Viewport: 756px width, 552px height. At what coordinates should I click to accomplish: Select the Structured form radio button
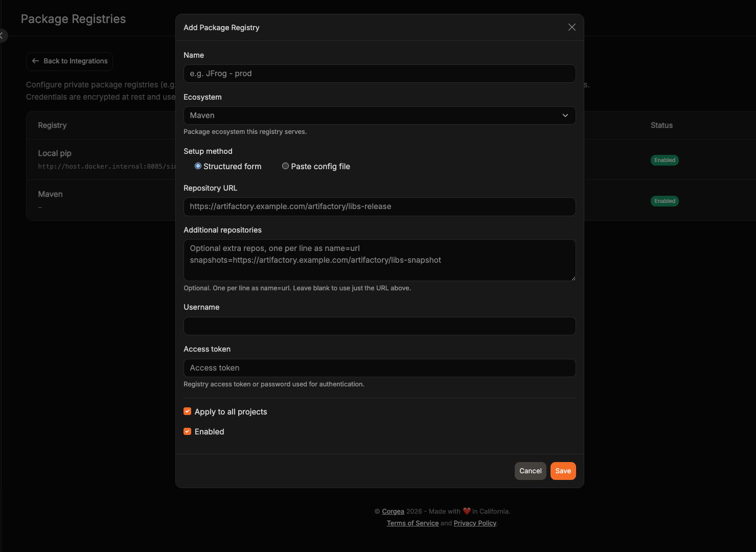(x=198, y=166)
